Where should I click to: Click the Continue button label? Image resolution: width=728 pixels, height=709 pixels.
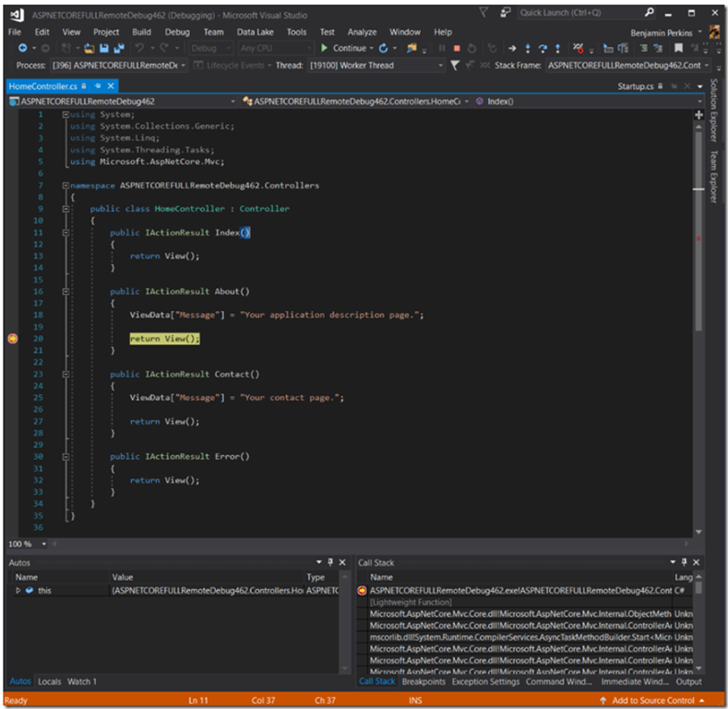(x=349, y=48)
